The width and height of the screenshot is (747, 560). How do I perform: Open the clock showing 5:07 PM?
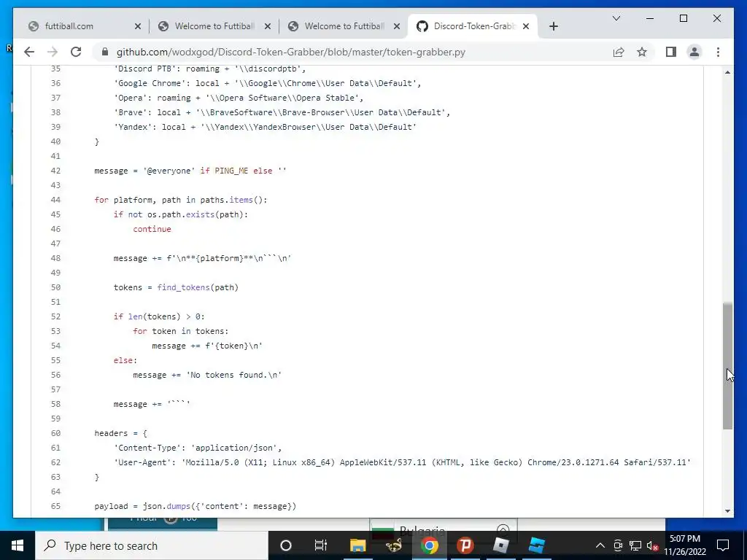685,545
